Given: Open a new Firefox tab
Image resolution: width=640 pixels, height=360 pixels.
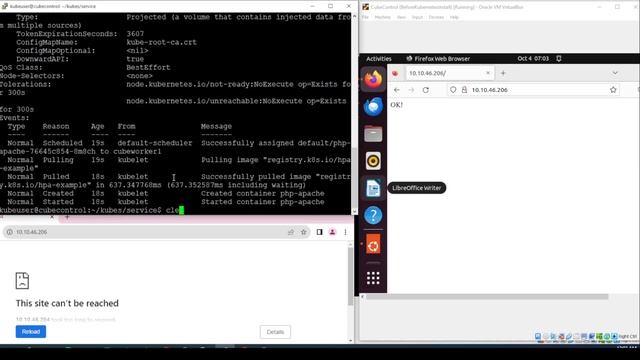Looking at the screenshot, I should point(503,73).
